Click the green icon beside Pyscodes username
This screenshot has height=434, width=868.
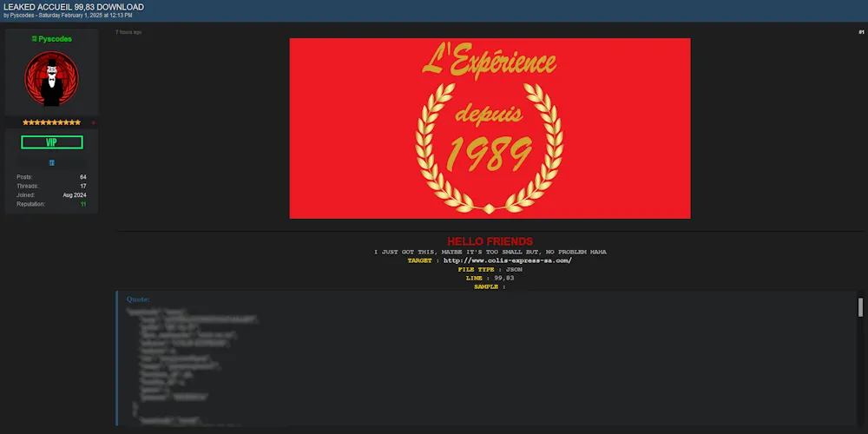tap(34, 39)
